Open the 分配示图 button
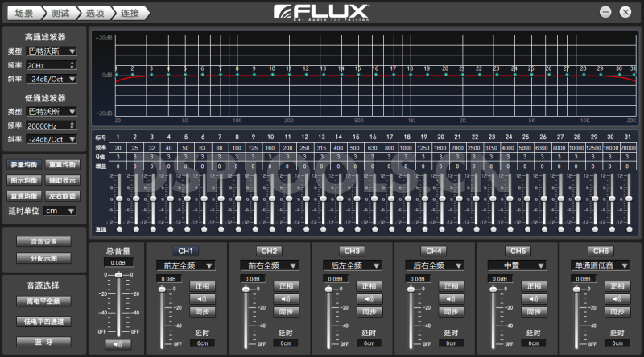 pos(43,259)
